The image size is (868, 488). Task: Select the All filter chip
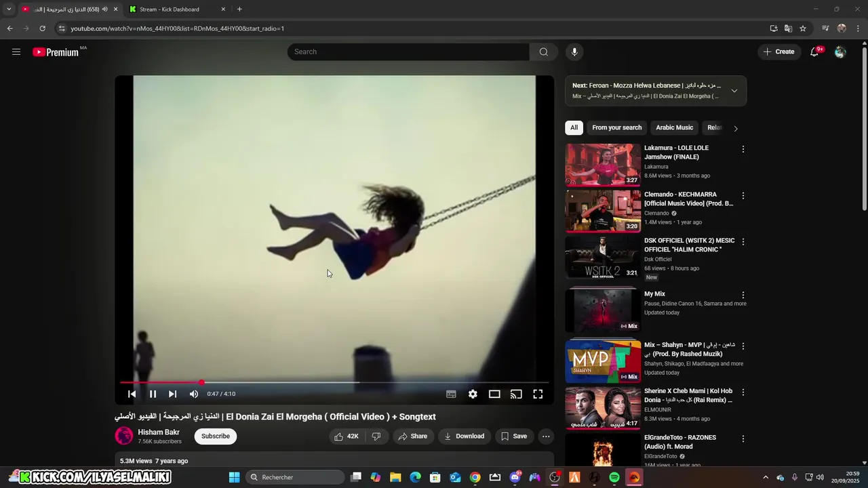574,127
